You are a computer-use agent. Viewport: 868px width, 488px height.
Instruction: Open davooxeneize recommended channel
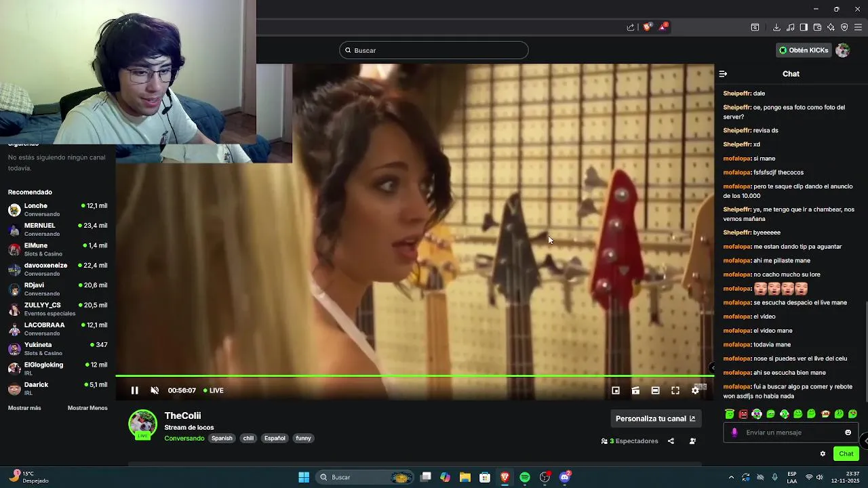58,269
